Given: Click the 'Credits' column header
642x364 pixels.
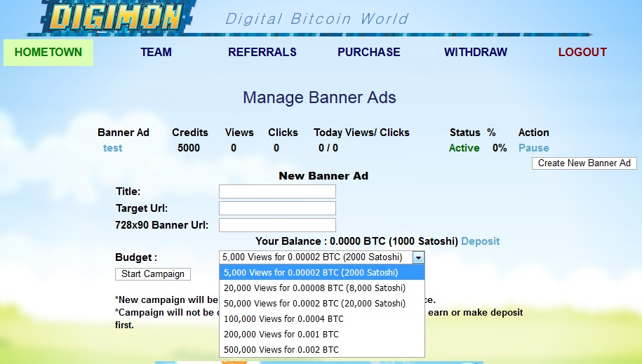Looking at the screenshot, I should click(190, 133).
